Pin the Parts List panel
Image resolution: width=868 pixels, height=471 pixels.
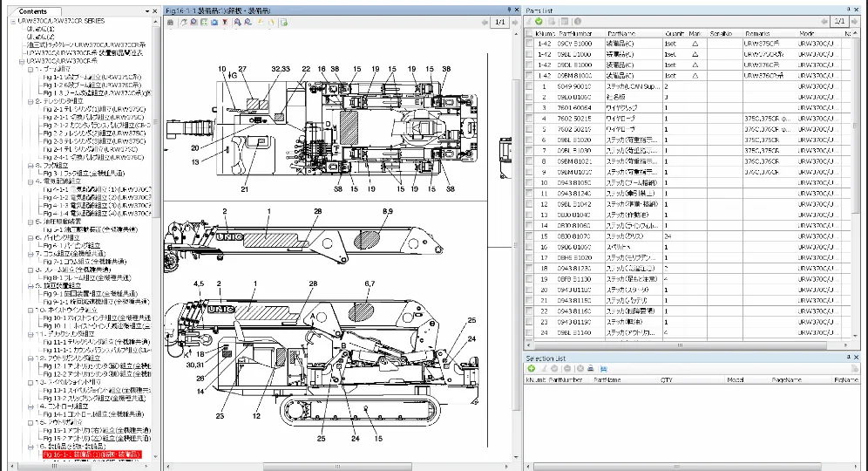pyautogui.click(x=847, y=9)
